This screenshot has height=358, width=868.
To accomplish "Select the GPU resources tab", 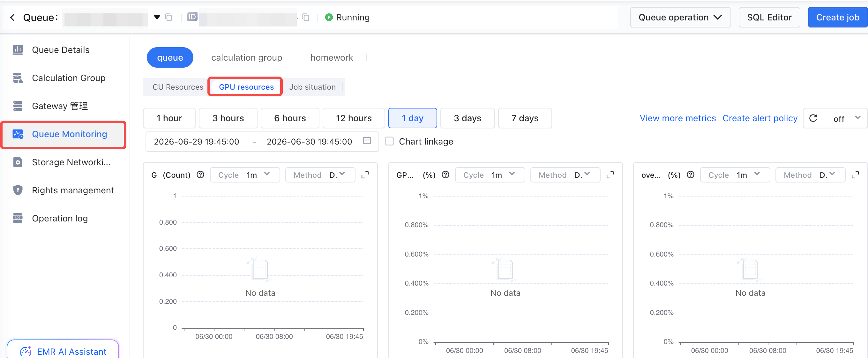I will click(246, 87).
